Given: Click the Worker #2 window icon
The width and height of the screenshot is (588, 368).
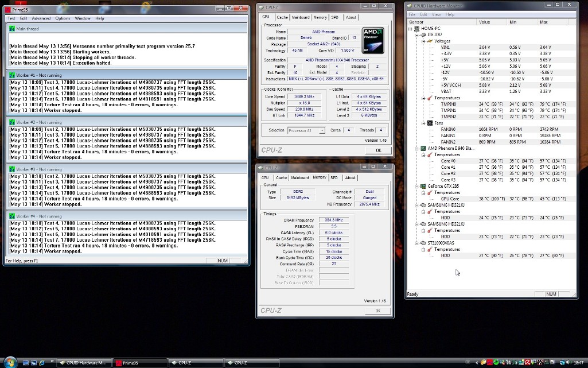Looking at the screenshot, I should click(x=12, y=122).
